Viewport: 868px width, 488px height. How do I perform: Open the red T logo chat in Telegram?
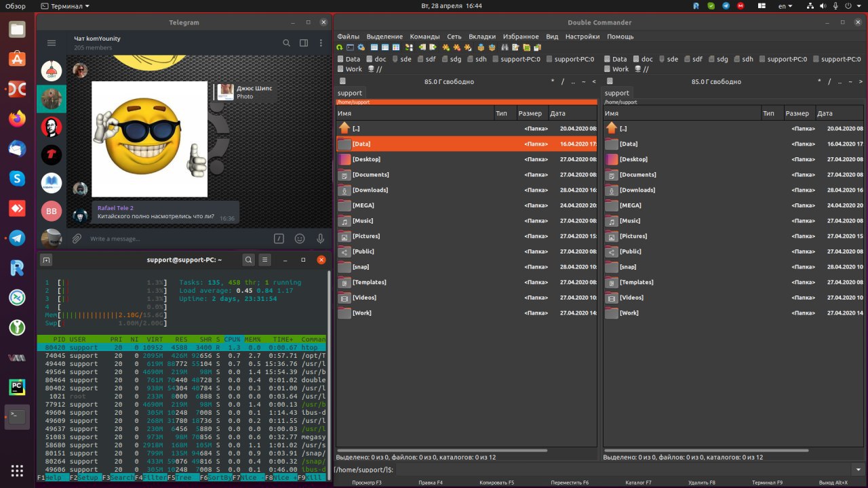(x=52, y=155)
